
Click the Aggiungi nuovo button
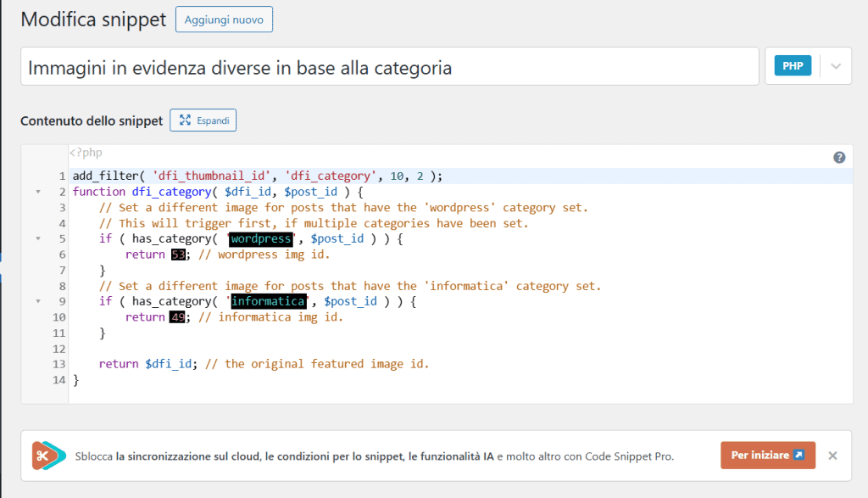point(223,19)
